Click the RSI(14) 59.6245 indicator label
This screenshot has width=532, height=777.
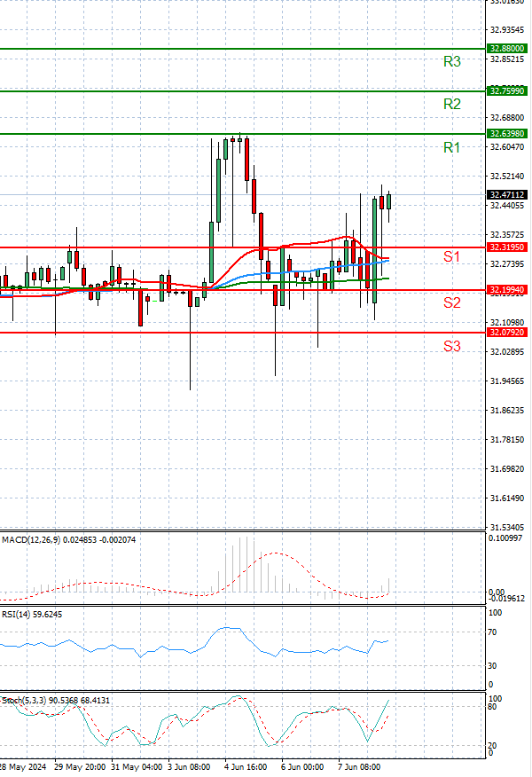click(32, 615)
